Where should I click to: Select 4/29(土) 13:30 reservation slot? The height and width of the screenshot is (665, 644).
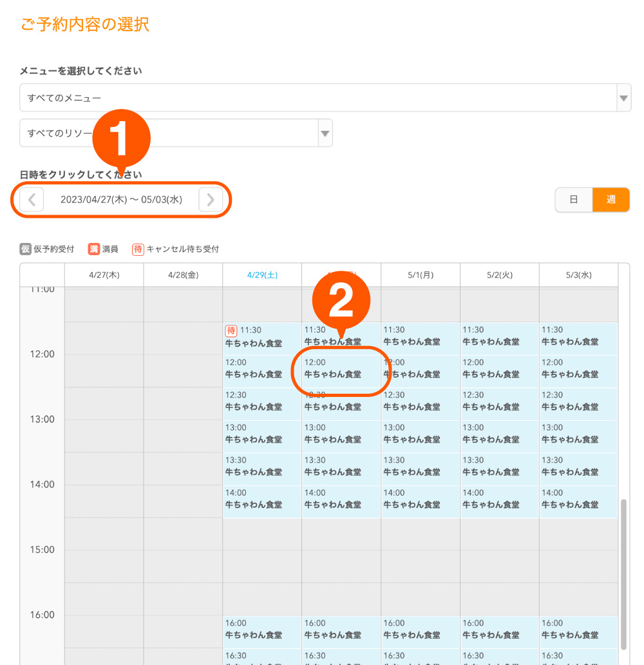tap(261, 467)
